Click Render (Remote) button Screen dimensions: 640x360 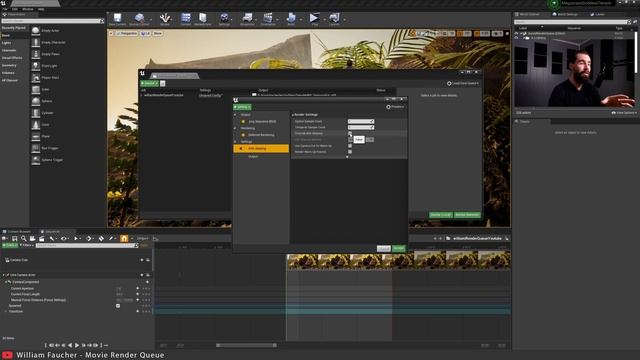467,215
